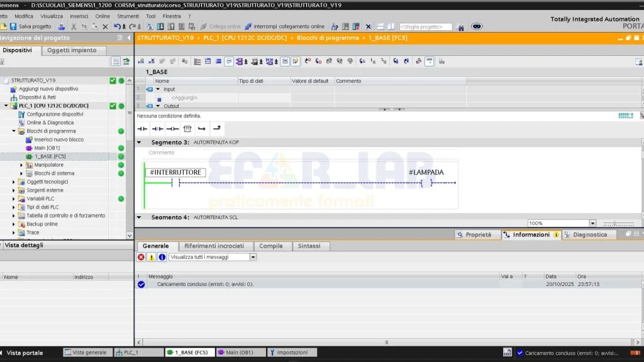Screen dimensions: 644x362
Task: Click the print icon in main toolbar
Action: [62, 26]
